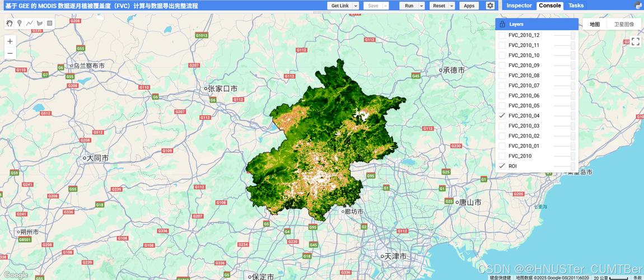Open Save dropdown arrow
The width and height of the screenshot is (644, 280).
pos(385,6)
